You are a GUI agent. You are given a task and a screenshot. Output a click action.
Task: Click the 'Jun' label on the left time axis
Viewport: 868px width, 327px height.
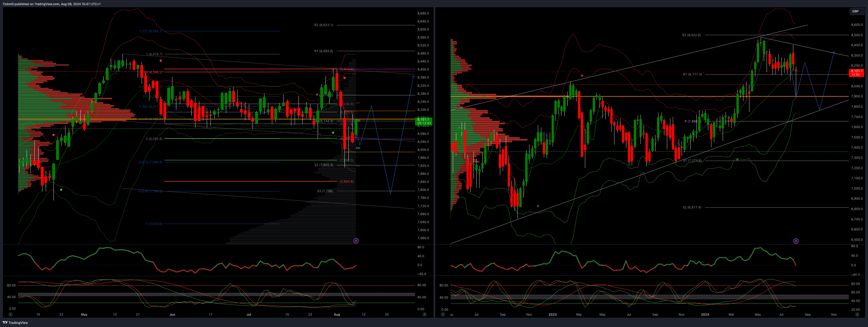click(172, 315)
